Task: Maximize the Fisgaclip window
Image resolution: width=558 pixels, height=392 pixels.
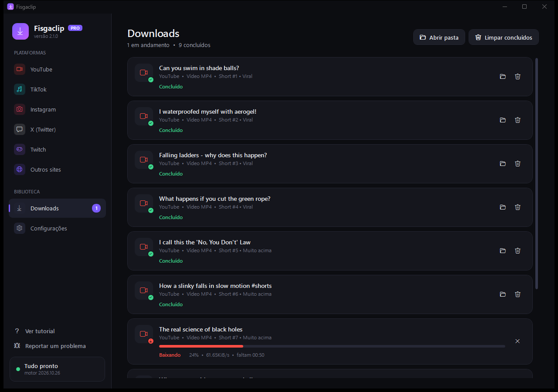Action: click(x=524, y=7)
